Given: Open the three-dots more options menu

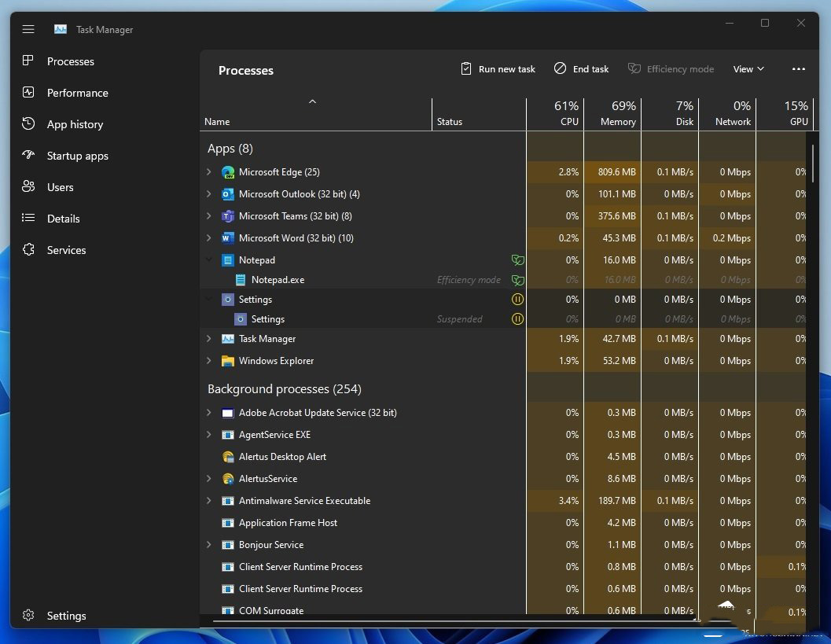Looking at the screenshot, I should (798, 69).
